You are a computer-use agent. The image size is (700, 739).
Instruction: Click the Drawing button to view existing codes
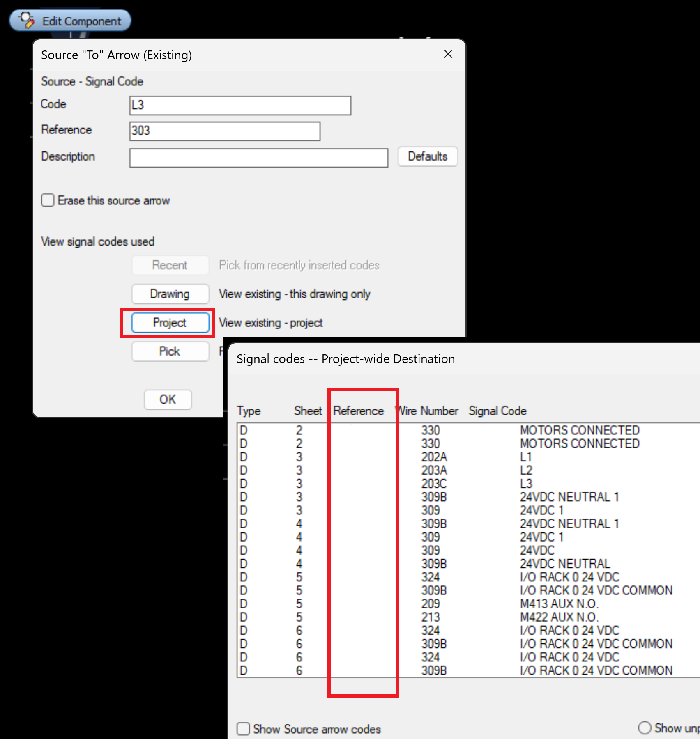tap(170, 294)
